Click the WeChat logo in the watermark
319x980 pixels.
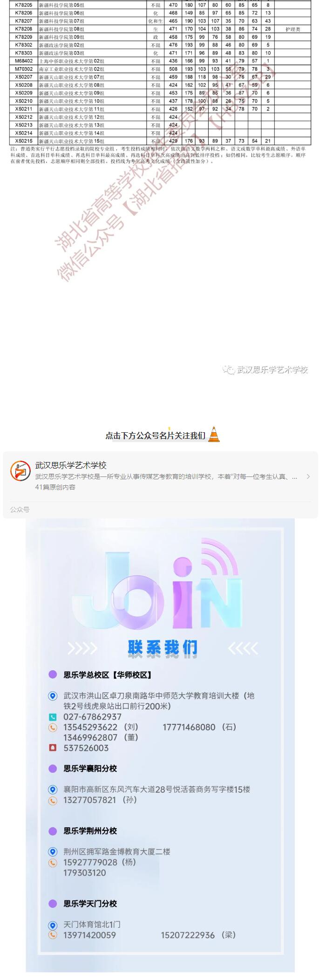229,370
